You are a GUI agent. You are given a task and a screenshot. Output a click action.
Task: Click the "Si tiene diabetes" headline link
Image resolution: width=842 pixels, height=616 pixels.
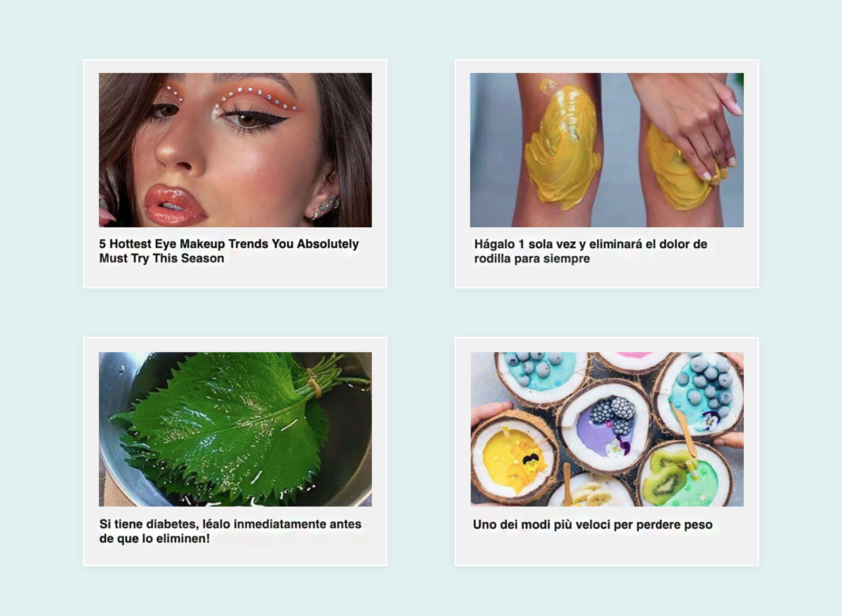pyautogui.click(x=230, y=531)
